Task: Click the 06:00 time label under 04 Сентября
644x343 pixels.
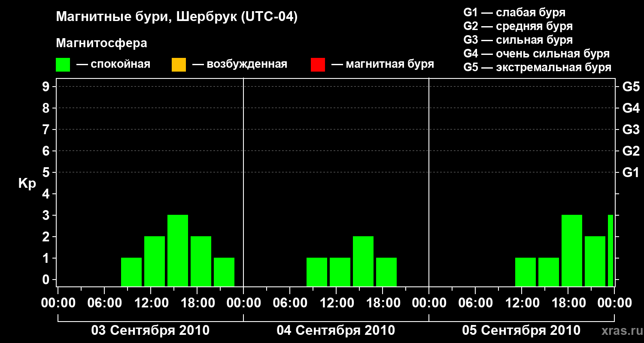Action: [x=290, y=303]
